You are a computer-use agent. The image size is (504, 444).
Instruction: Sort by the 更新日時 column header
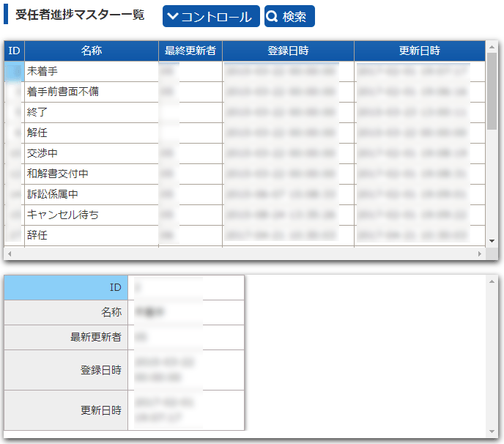coord(419,51)
